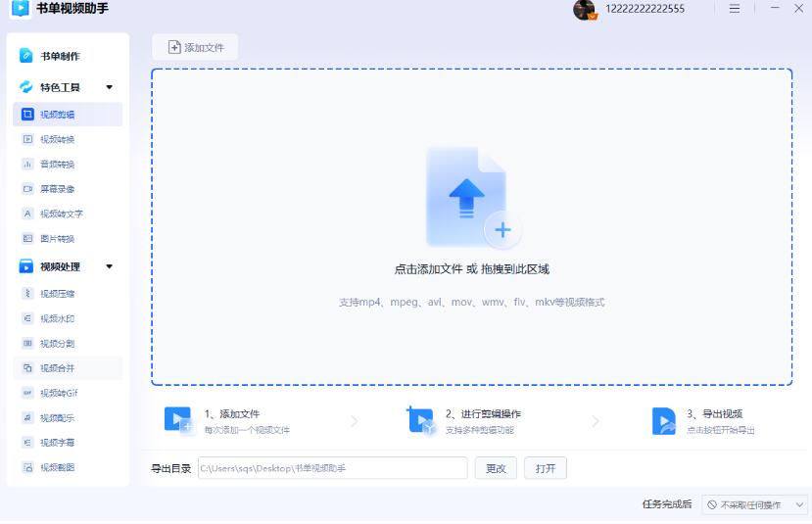The image size is (812, 524).
Task: Click the 打开 button
Action: pyautogui.click(x=546, y=468)
